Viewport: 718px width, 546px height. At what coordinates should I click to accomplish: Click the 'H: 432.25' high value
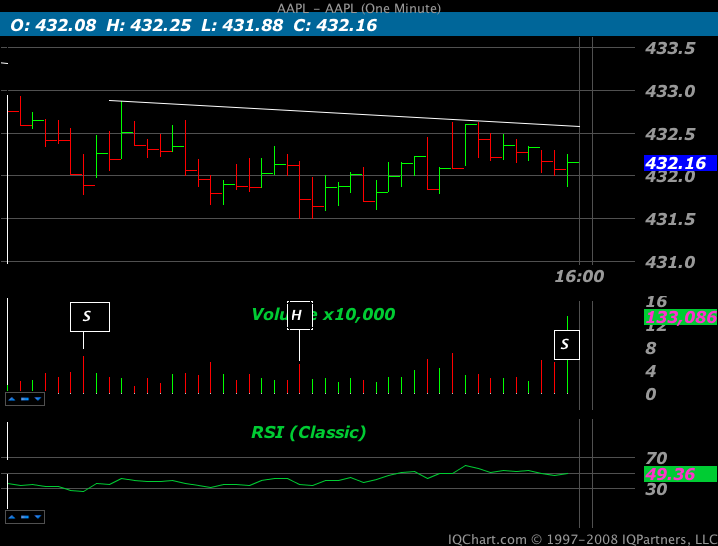148,25
